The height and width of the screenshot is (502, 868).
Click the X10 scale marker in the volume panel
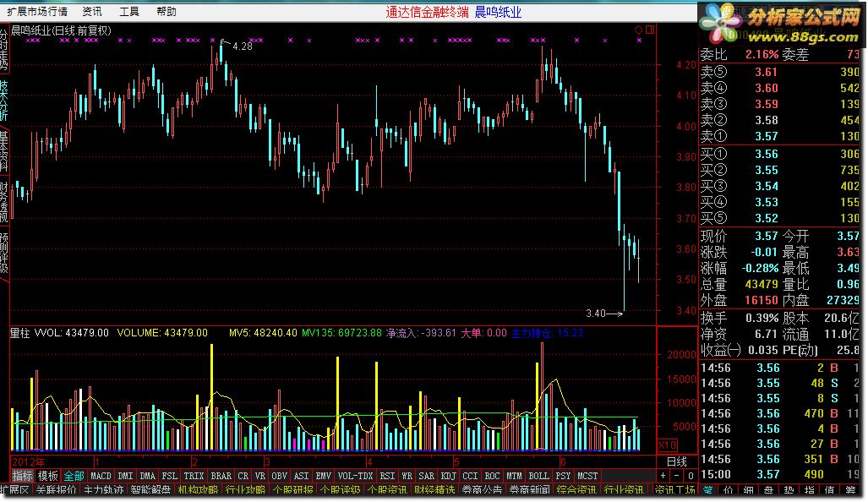(x=667, y=445)
